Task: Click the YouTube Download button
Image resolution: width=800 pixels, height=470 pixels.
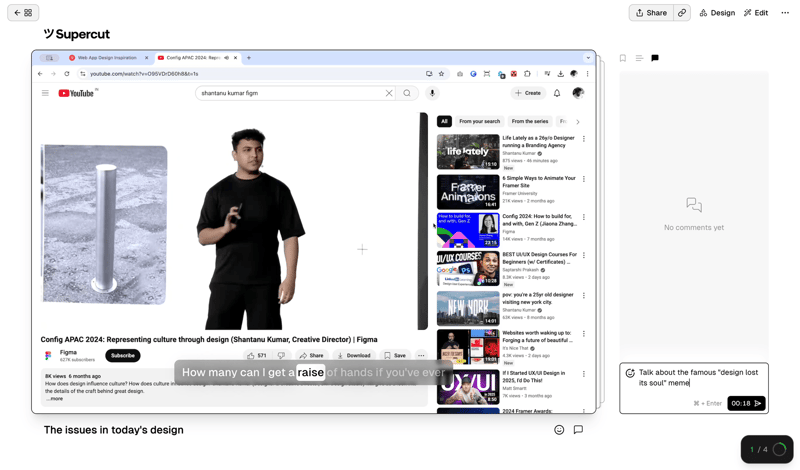Action: click(x=354, y=356)
